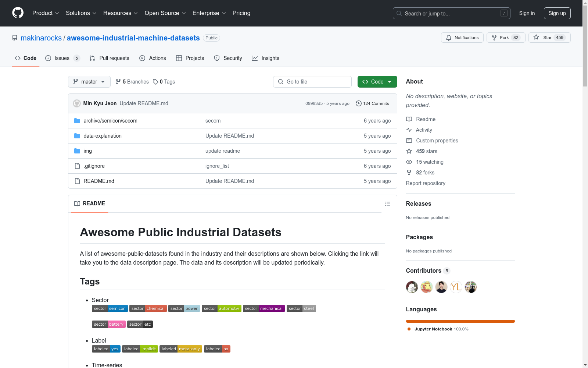This screenshot has width=588, height=368.
Task: Open the master branch dropdown
Action: pos(89,82)
